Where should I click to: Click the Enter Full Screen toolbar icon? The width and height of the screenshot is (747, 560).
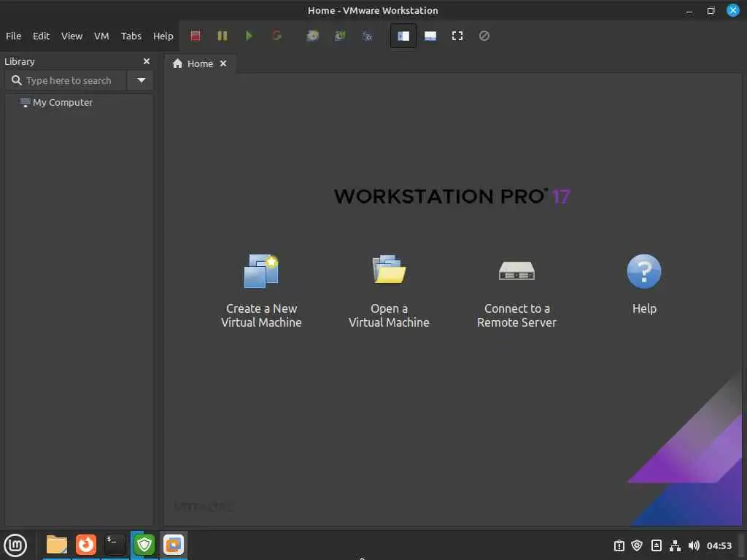457,36
